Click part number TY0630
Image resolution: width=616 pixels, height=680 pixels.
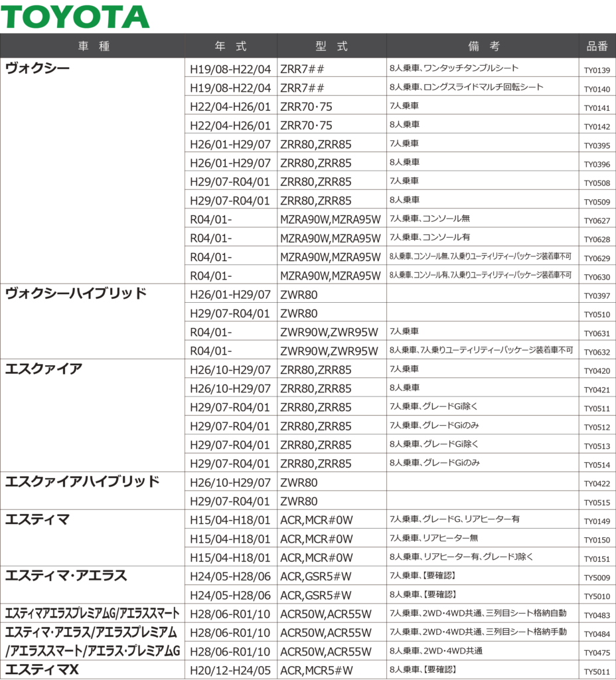pyautogui.click(x=597, y=276)
